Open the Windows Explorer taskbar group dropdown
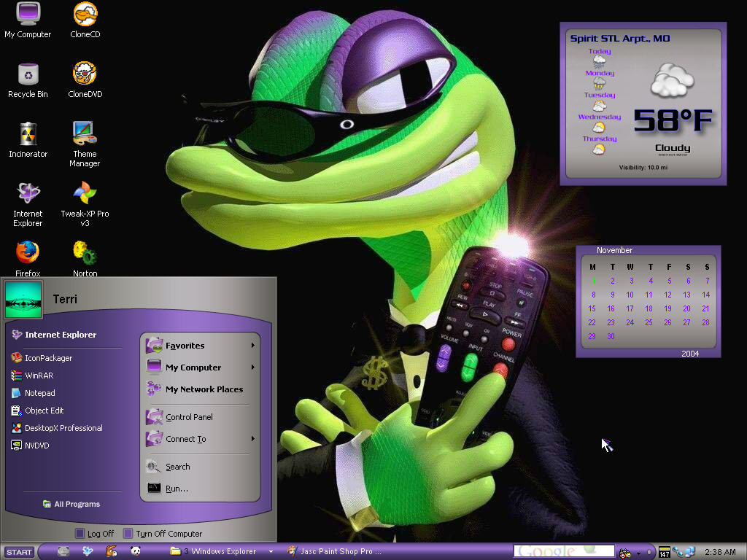This screenshot has height=560, width=747. coord(271,551)
